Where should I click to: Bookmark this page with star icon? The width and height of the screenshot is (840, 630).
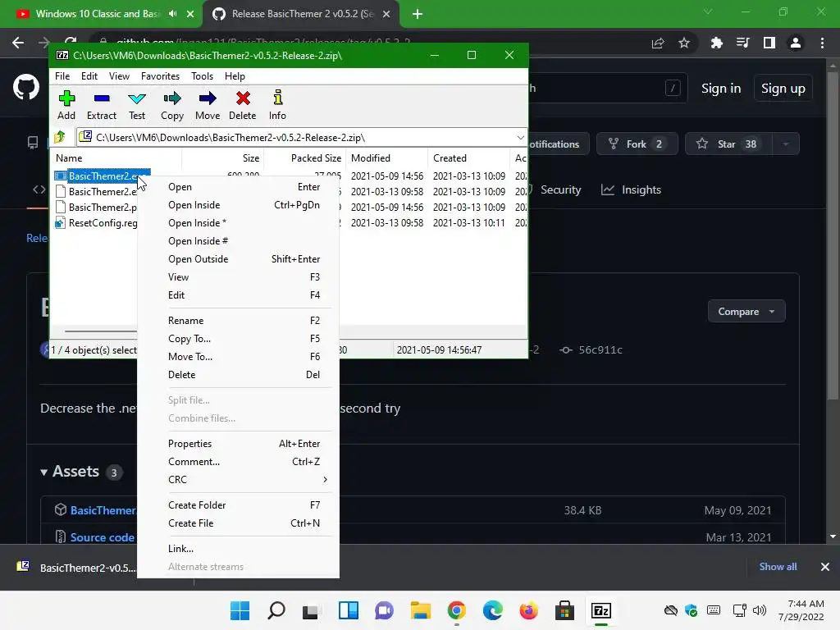[684, 43]
